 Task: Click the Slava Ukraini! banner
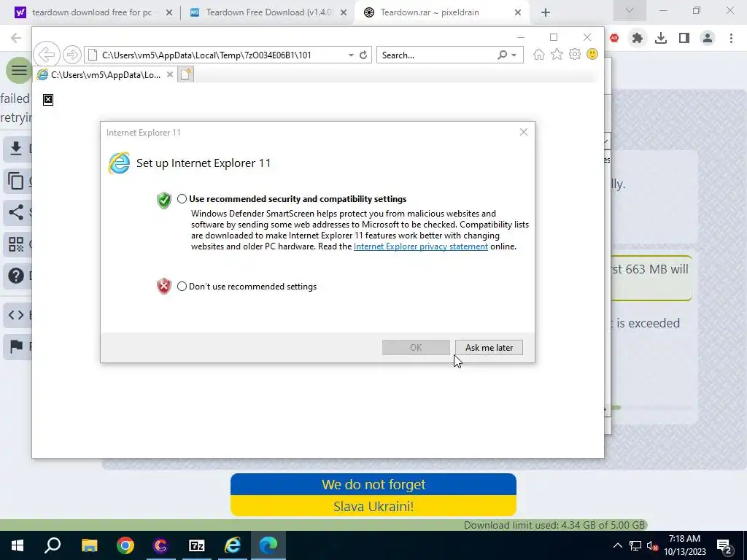pos(373,506)
